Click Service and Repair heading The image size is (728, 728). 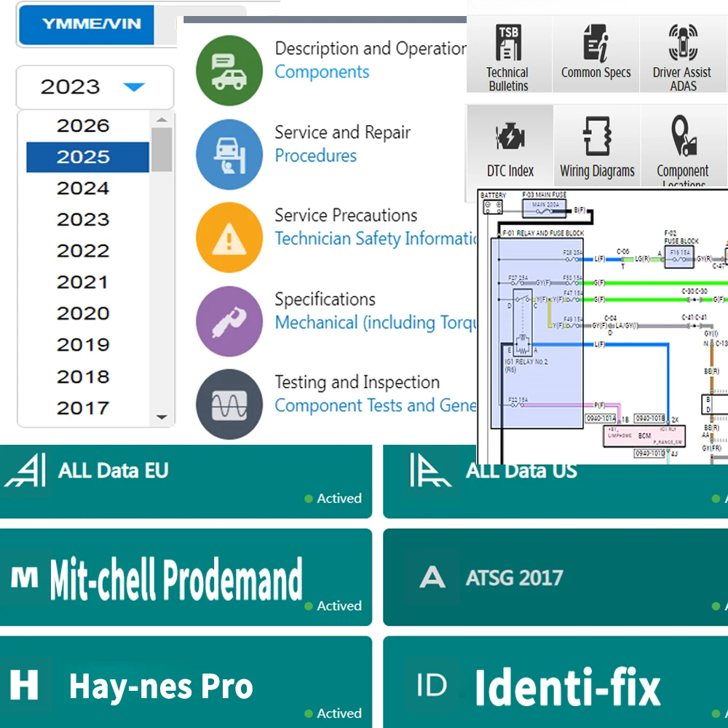coord(343,132)
